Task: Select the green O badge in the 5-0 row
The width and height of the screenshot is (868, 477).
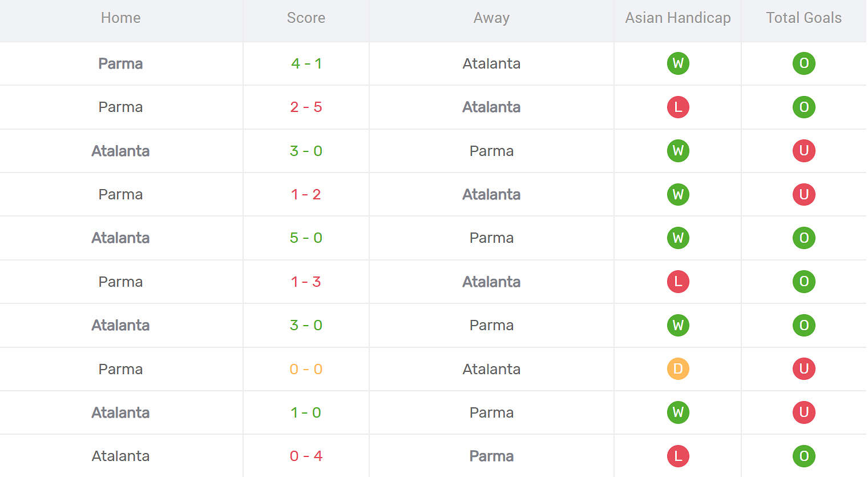Action: click(x=804, y=238)
